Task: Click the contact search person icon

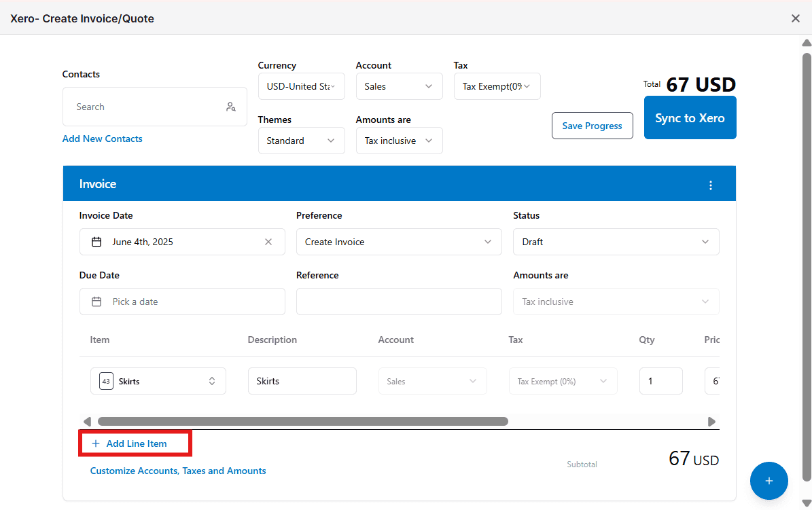Action: click(231, 107)
